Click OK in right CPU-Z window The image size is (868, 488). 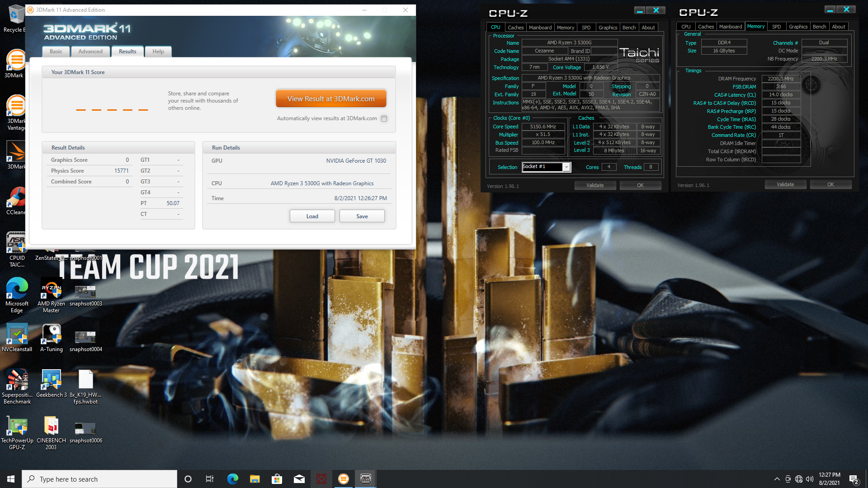[x=830, y=184]
